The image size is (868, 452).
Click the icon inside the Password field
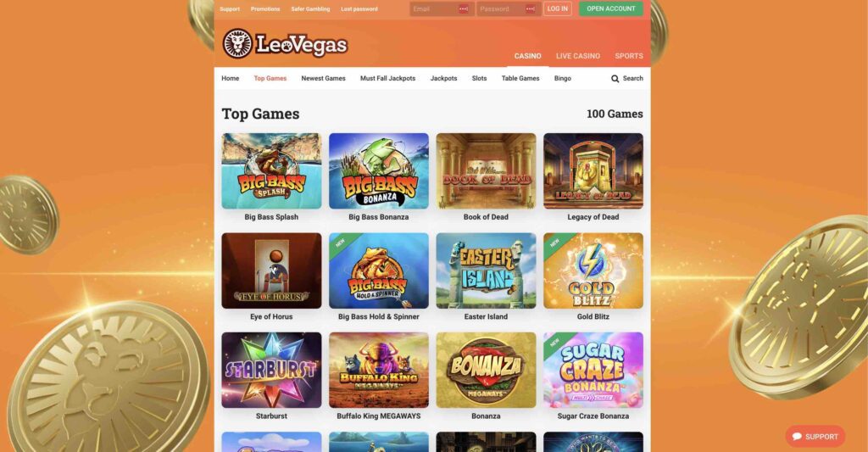point(530,8)
